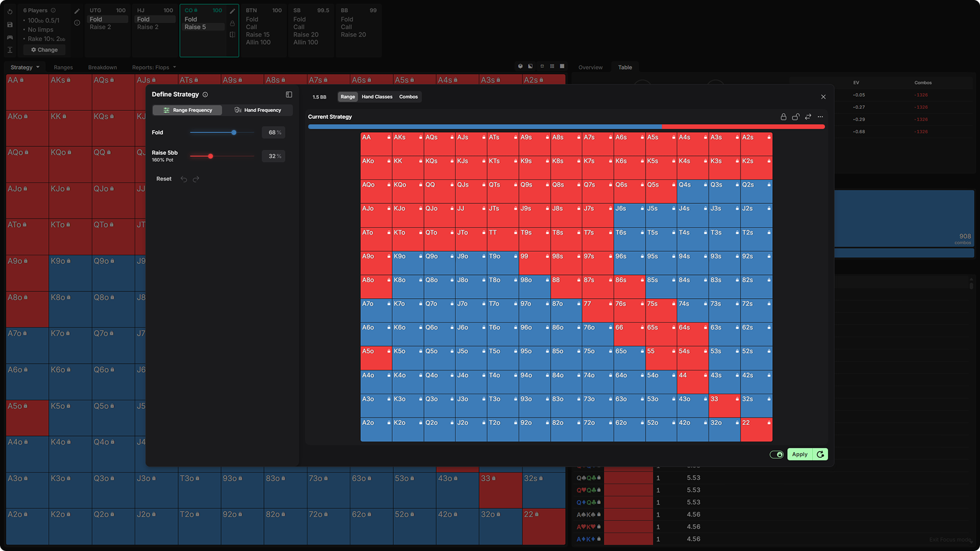Click the unlock-all icon in Current Strategy
Viewport: 980px width, 551px height.
(x=796, y=117)
